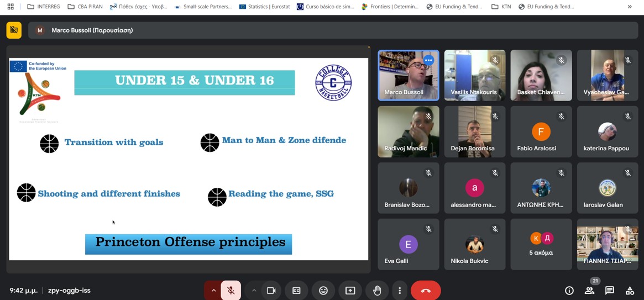Leave the call with the red hang-up button
The width and height of the screenshot is (644, 300).
click(x=426, y=291)
